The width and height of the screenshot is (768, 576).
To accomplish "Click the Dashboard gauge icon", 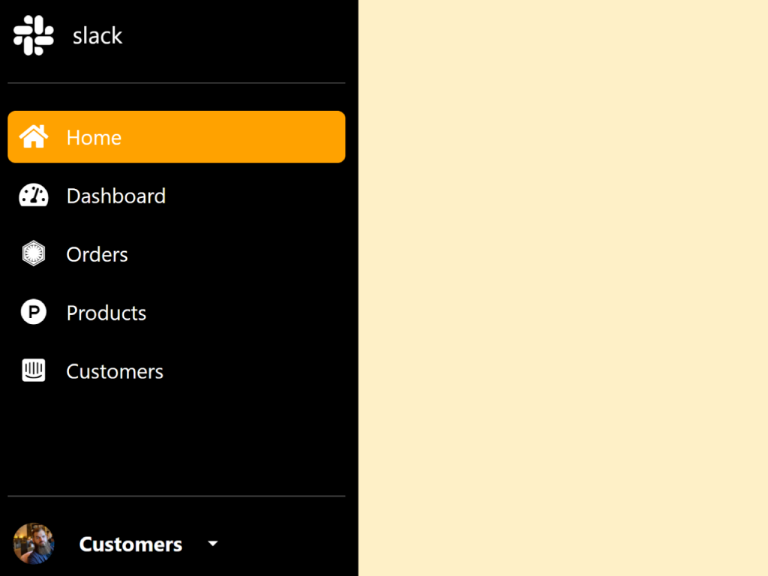I will (x=33, y=196).
